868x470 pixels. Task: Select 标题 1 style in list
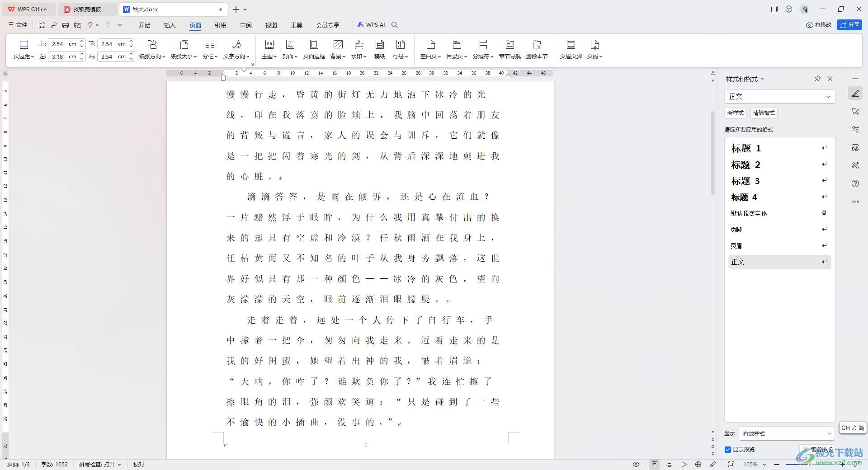click(x=746, y=148)
